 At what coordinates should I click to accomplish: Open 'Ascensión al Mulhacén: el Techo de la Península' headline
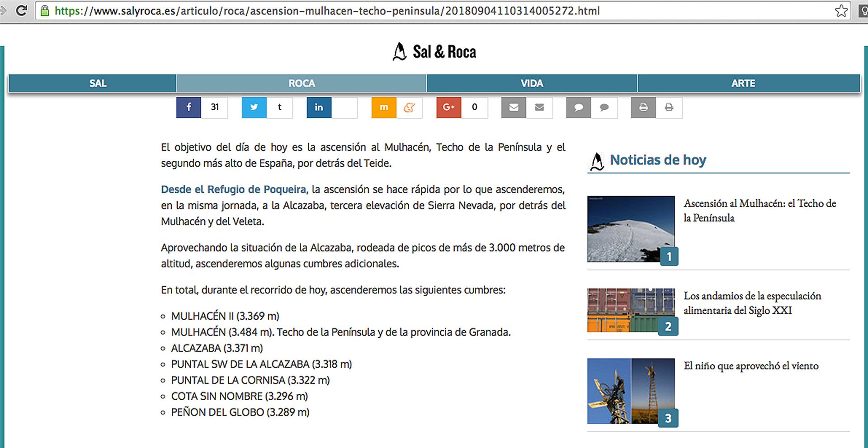coord(759,210)
